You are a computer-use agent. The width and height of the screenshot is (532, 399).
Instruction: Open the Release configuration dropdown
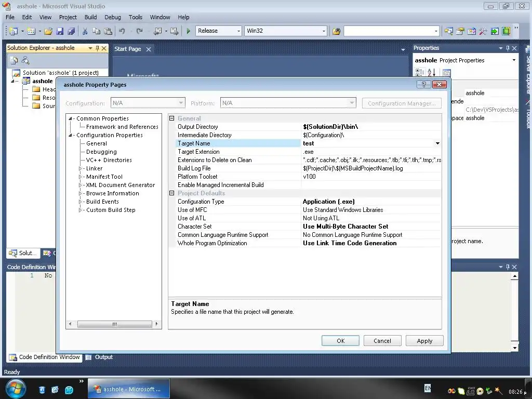tap(238, 31)
